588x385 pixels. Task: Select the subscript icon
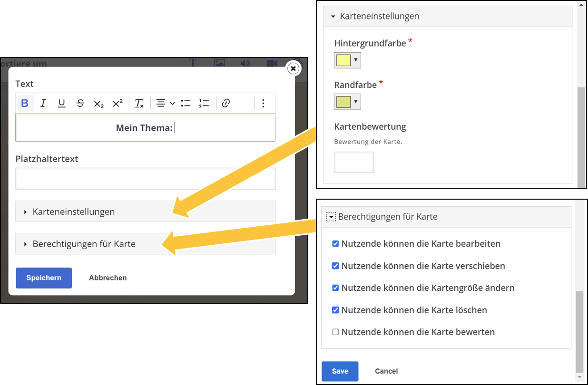pos(98,104)
